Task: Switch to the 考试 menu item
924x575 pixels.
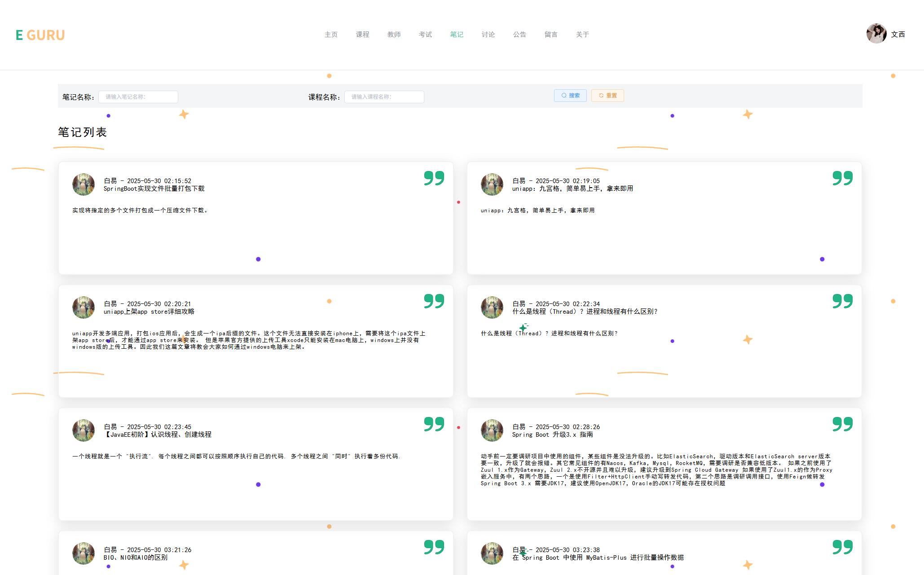Action: (425, 35)
